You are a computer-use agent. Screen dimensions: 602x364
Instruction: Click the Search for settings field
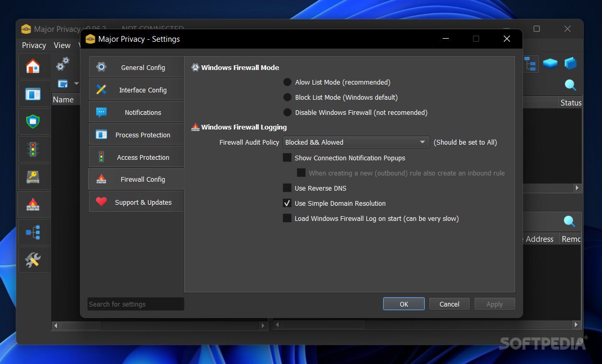click(135, 304)
